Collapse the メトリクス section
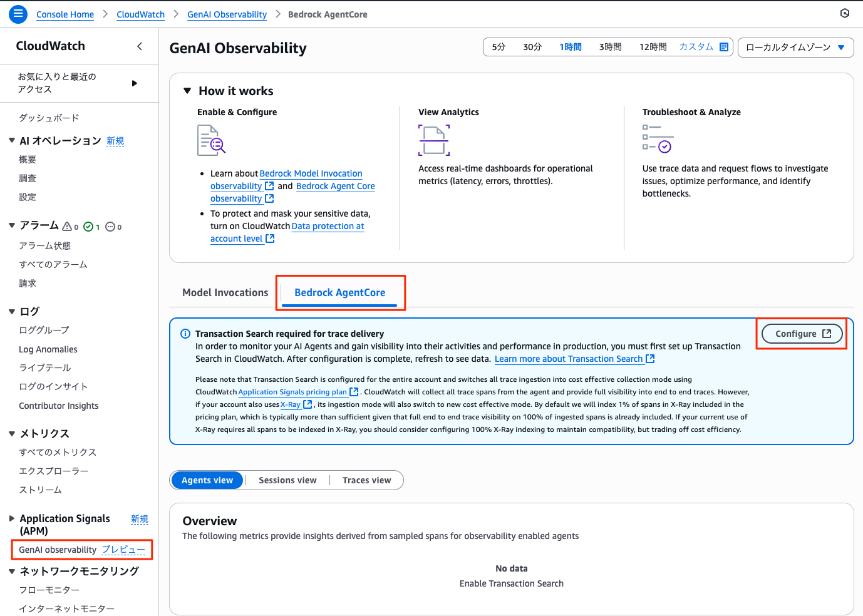The image size is (863, 616). coord(12,433)
